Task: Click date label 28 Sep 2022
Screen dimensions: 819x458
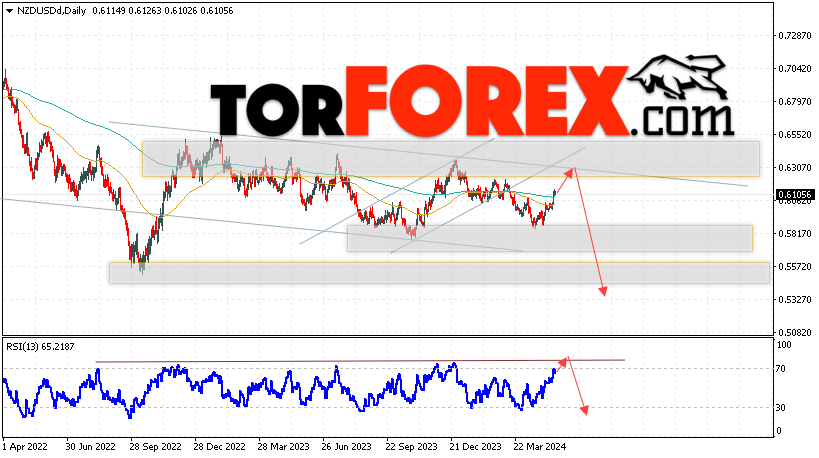Action: [155, 447]
